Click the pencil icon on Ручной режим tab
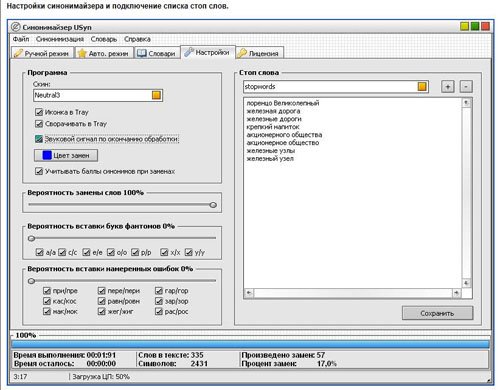This screenshot has height=390, width=500. tap(18, 53)
